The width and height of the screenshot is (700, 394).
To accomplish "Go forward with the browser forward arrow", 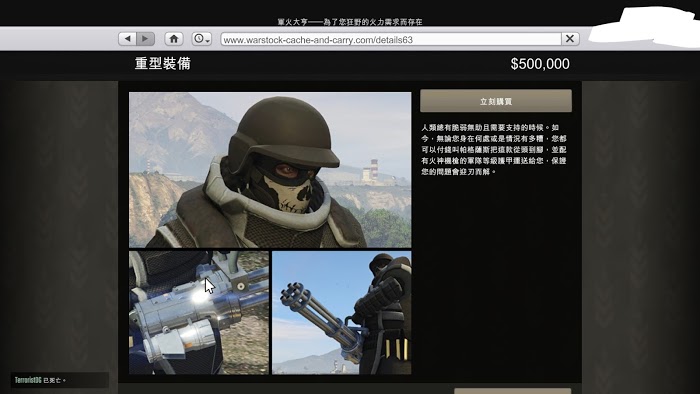I will point(146,39).
